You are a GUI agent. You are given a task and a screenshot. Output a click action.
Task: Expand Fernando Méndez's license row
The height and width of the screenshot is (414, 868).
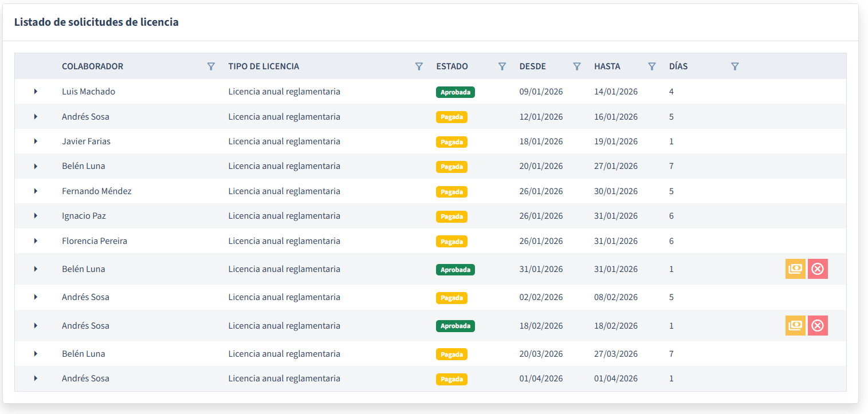pos(36,191)
